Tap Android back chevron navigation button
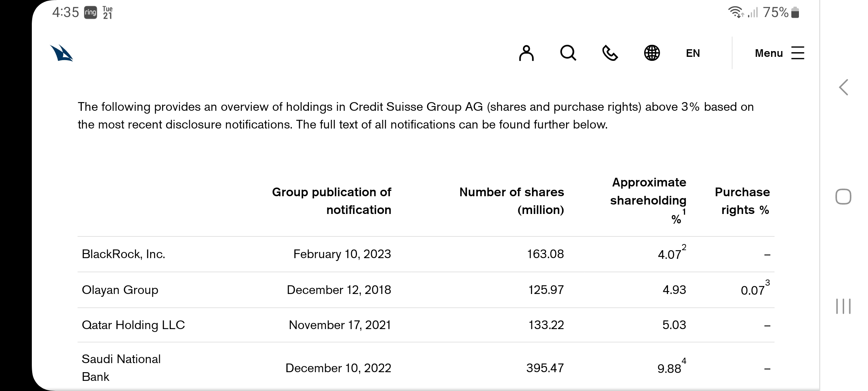Screen dimensions: 868x391 pos(843,87)
